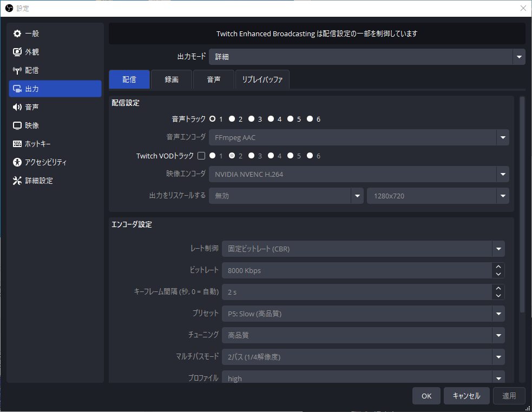Increase ビットレート with up stepper arrow

point(498,267)
